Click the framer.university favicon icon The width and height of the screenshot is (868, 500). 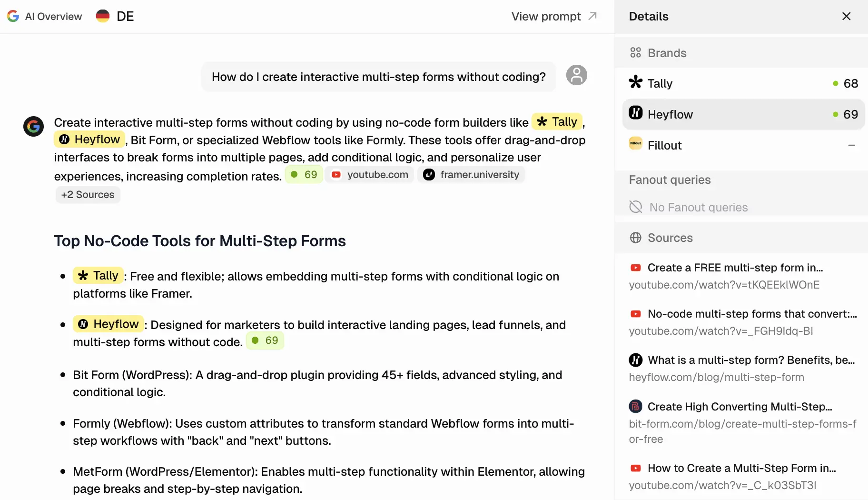tap(429, 175)
